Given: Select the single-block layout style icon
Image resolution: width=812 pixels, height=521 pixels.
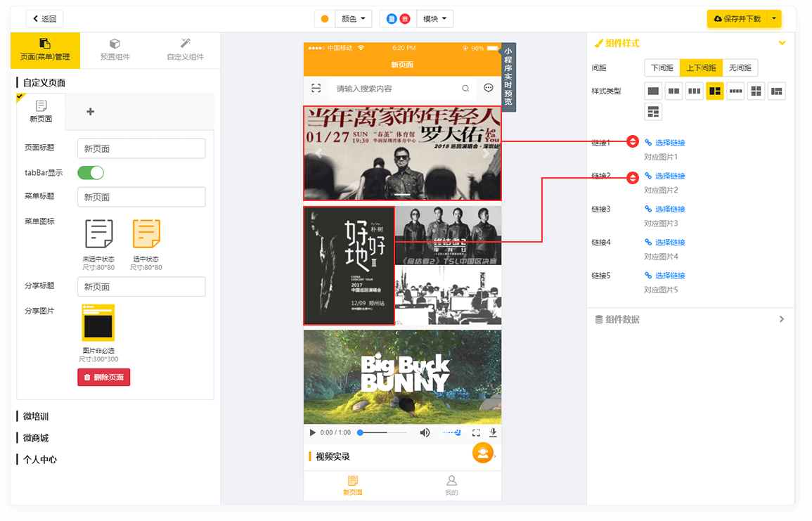Looking at the screenshot, I should 654,91.
